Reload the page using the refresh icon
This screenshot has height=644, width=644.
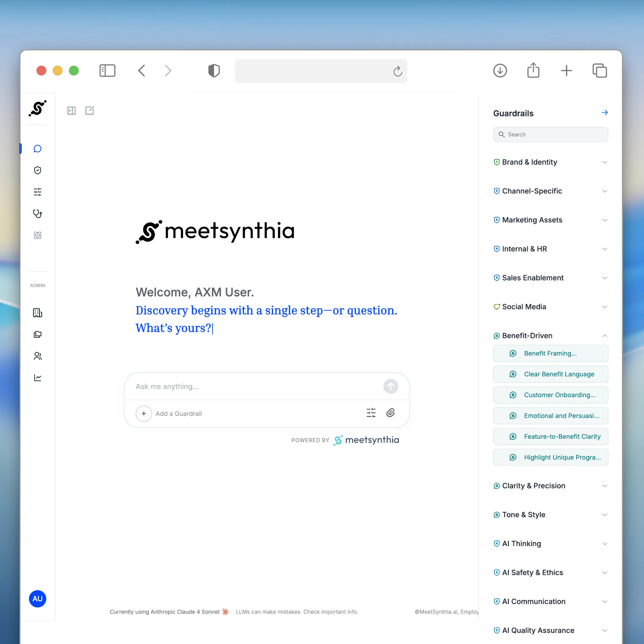(x=398, y=71)
